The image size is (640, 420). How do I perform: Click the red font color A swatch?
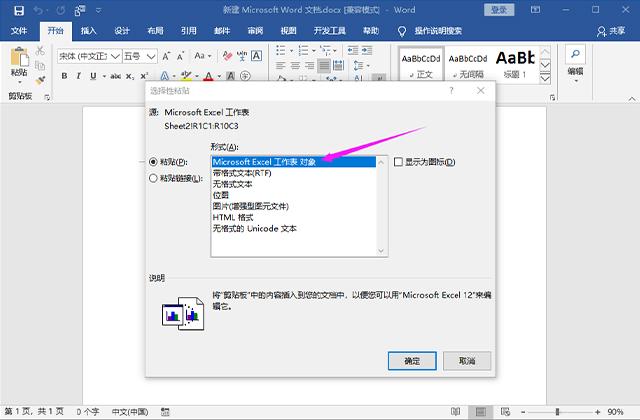pyautogui.click(x=209, y=76)
